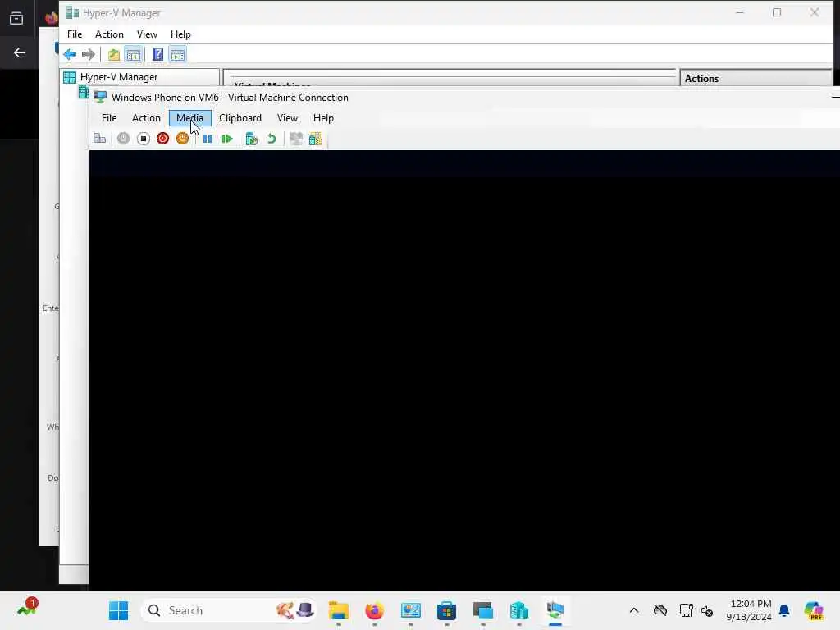This screenshot has width=840, height=630.
Task: Open the notification bell
Action: pos(784,610)
